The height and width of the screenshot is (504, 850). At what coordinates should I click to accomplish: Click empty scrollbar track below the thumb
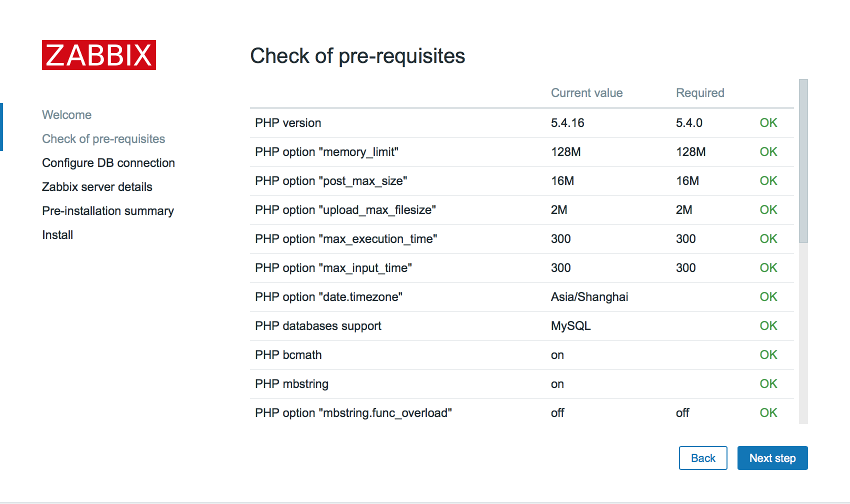[x=803, y=333]
